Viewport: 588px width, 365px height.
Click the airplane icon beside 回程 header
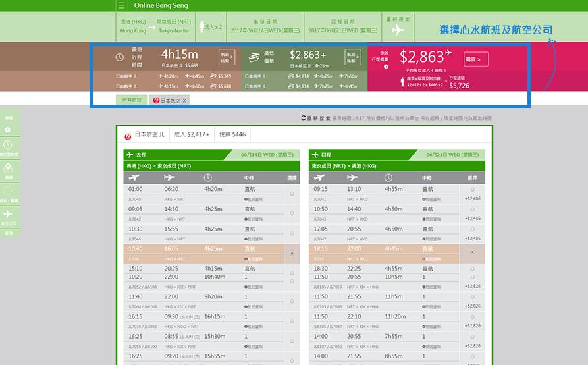pyautogui.click(x=315, y=155)
